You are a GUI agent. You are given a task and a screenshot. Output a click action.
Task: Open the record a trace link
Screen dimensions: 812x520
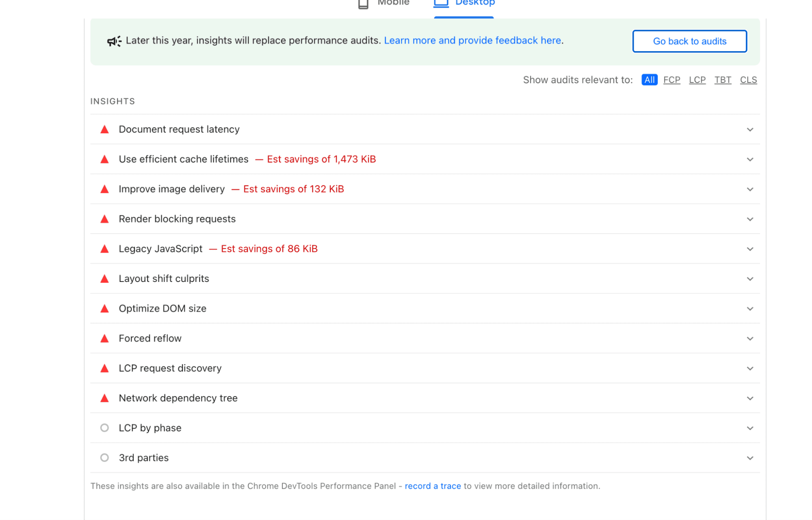coord(433,486)
